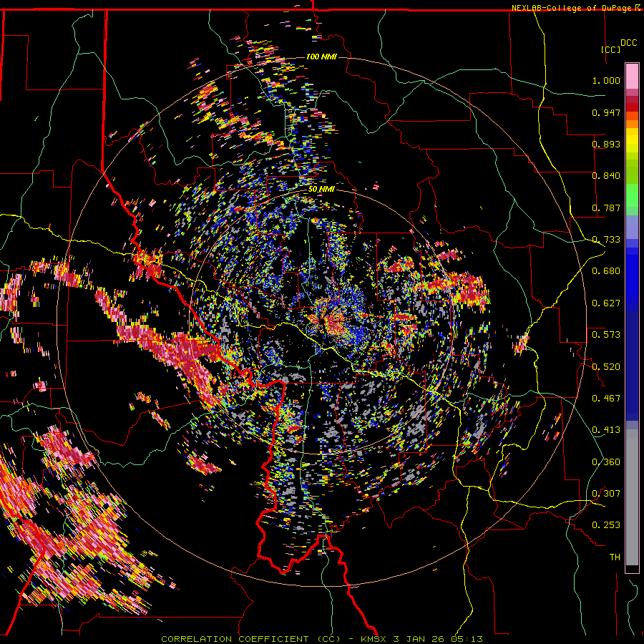The image size is (644, 644).
Task: Click the 0.947 legend value
Action: (606, 112)
